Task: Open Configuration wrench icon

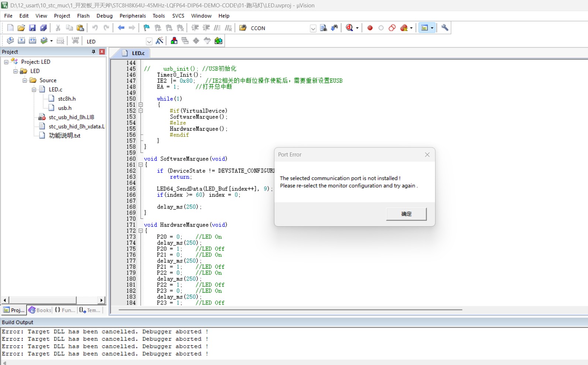Action: [x=445, y=28]
